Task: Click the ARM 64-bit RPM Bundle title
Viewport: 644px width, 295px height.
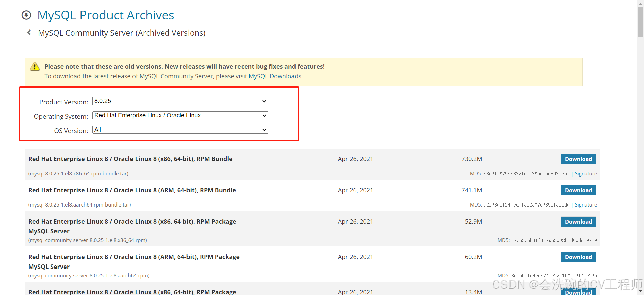Action: tap(132, 190)
